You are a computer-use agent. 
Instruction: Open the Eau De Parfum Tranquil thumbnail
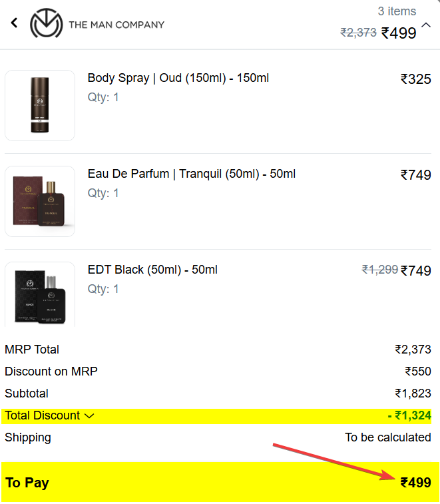40,201
